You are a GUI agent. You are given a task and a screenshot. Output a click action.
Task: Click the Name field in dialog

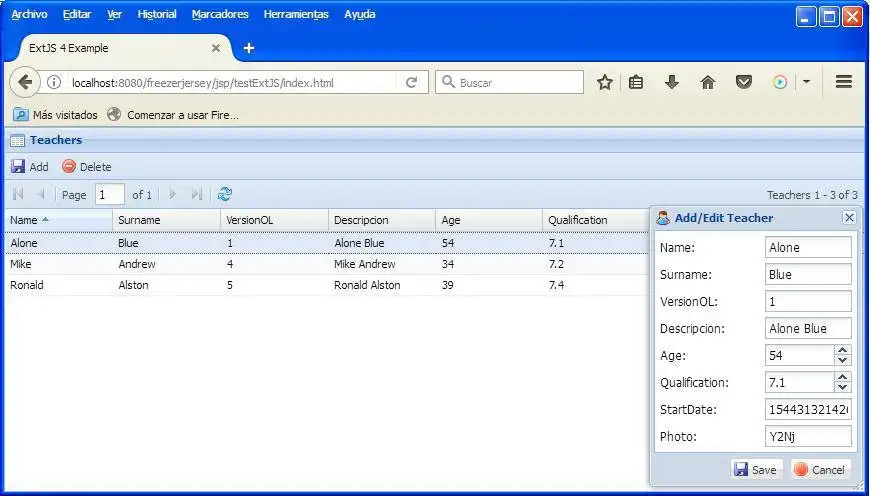point(808,247)
